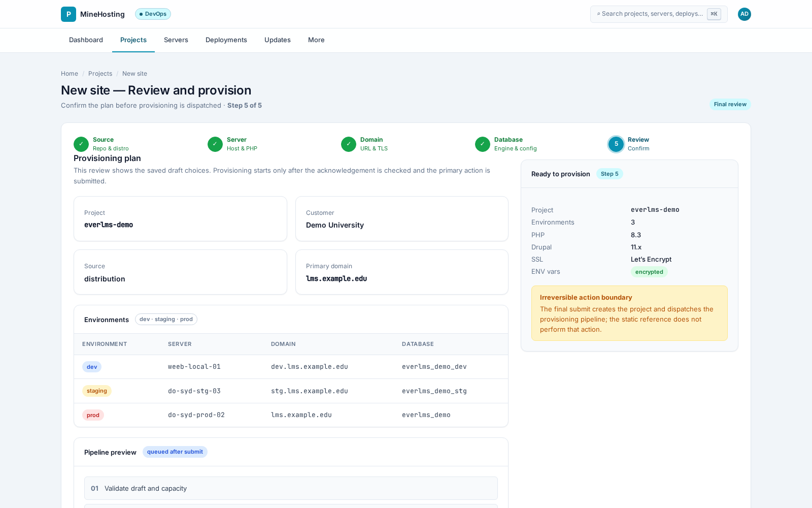Click the DevOps role badge
Image resolution: width=812 pixels, height=508 pixels.
[x=153, y=14]
